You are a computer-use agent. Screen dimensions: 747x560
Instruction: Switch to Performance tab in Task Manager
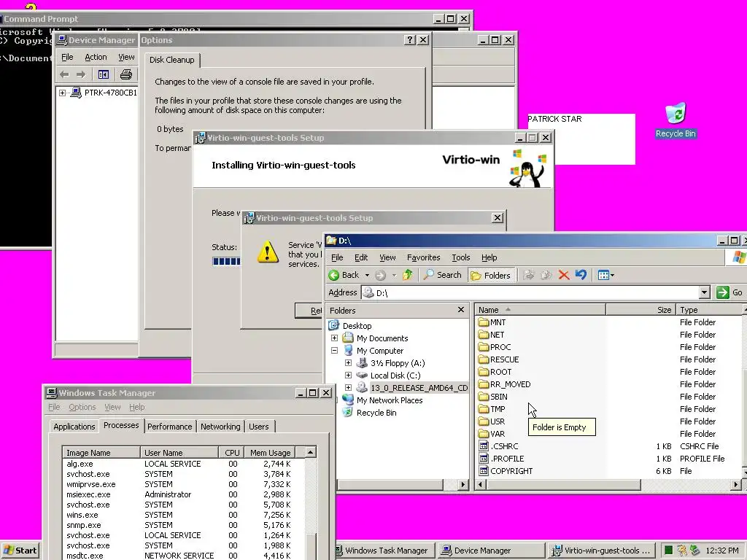point(169,427)
